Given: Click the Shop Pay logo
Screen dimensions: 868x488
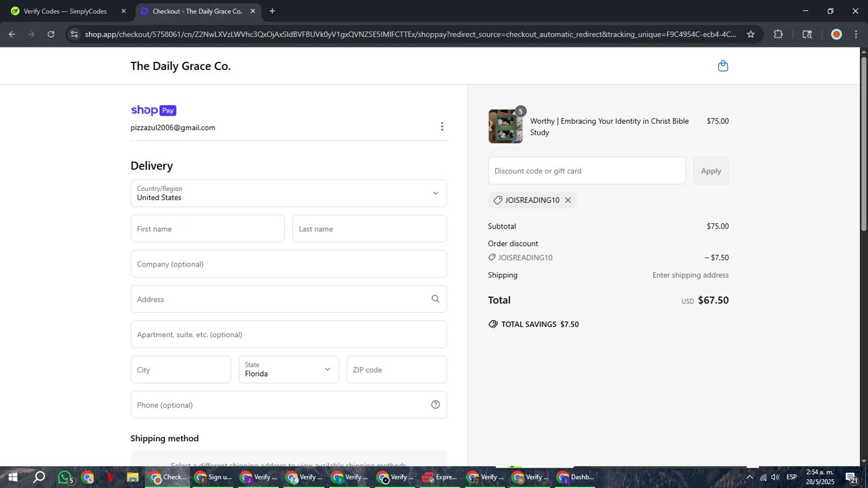Looking at the screenshot, I should (153, 110).
